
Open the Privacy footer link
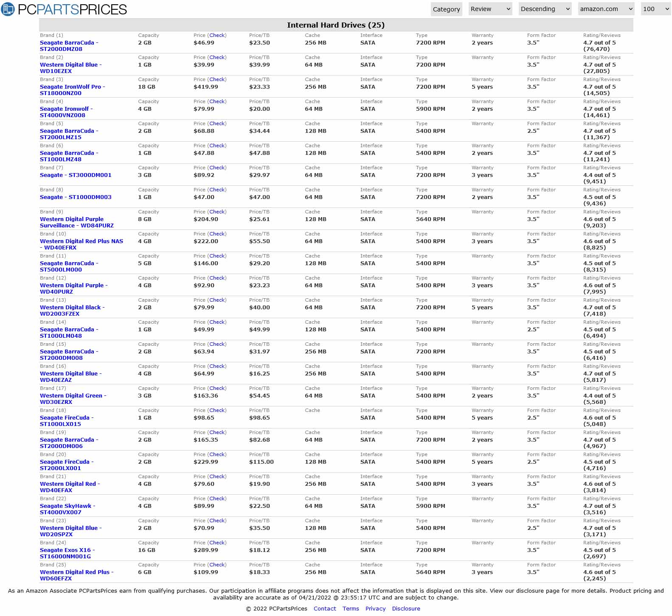pos(375,608)
